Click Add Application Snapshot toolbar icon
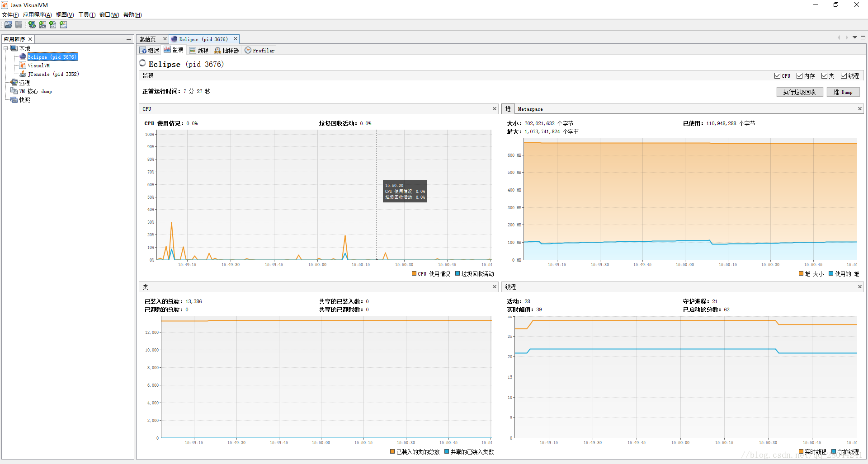 pos(63,25)
